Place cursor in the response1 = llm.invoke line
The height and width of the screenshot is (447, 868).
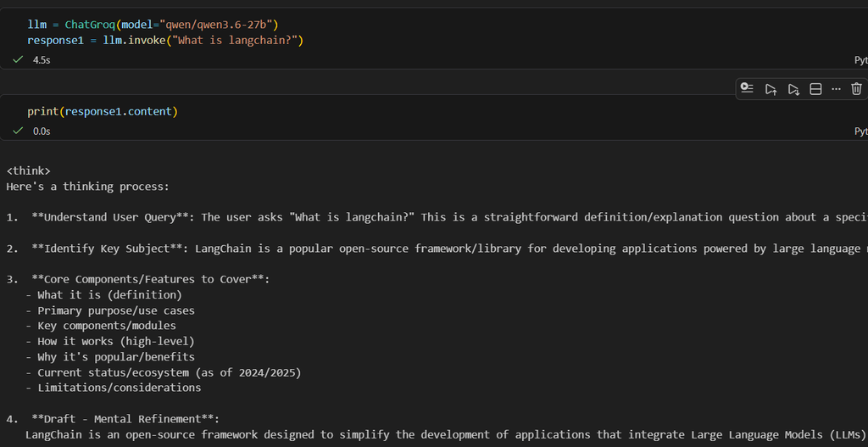(x=165, y=41)
